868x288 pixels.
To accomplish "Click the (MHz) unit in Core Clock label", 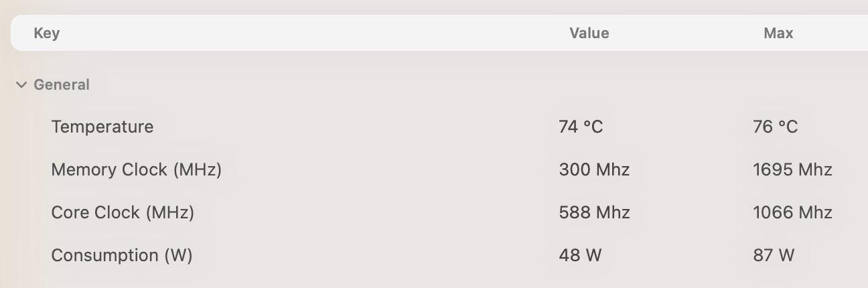I will point(170,213).
